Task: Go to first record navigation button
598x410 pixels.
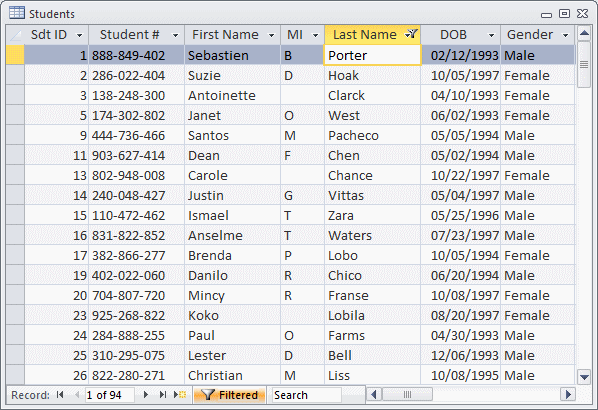Action: click(x=60, y=395)
